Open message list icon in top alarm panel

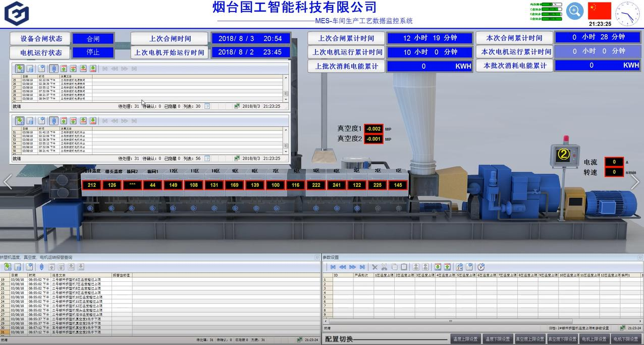pos(20,68)
